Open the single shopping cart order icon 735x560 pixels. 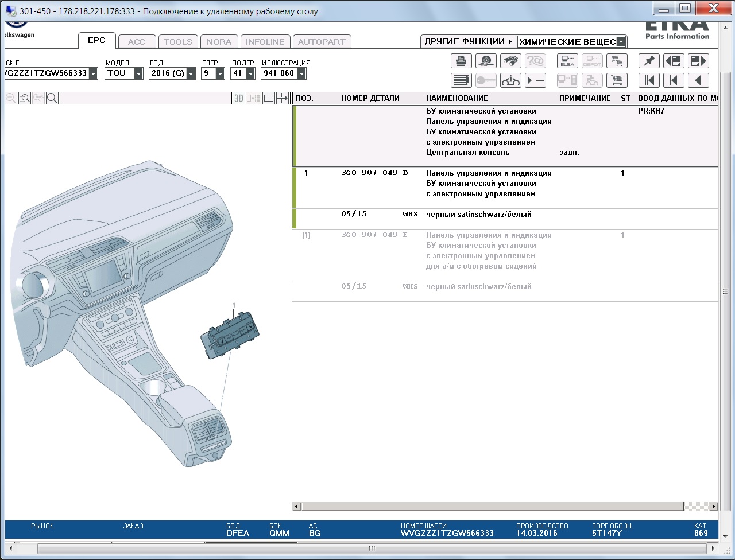[617, 80]
